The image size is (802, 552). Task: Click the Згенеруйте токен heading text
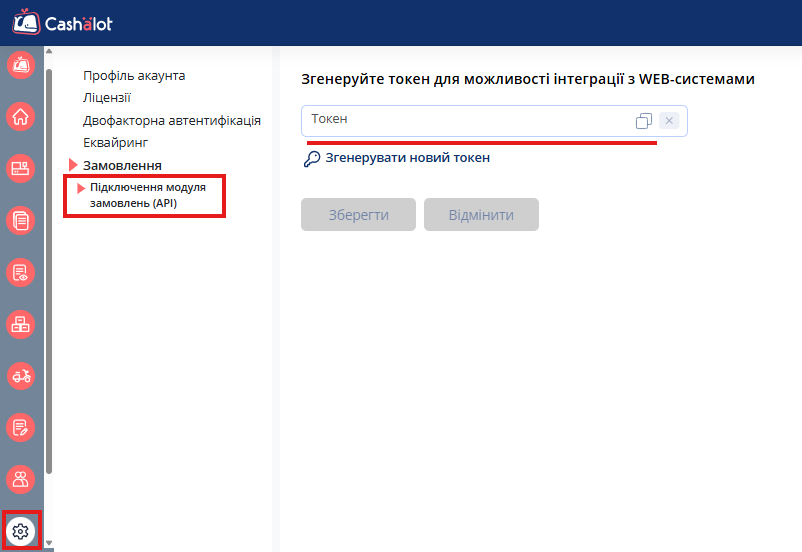pyautogui.click(x=528, y=79)
